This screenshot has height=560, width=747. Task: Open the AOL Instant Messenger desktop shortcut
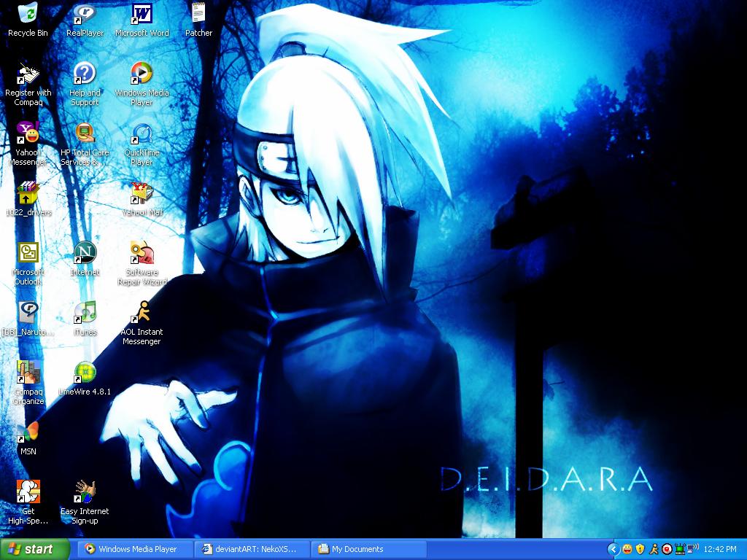pos(142,324)
